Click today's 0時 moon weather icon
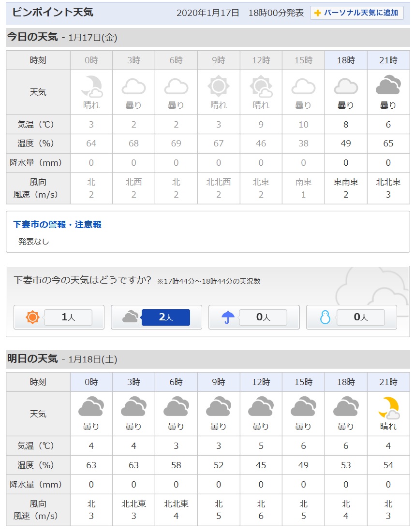The width and height of the screenshot is (414, 532). (x=91, y=86)
